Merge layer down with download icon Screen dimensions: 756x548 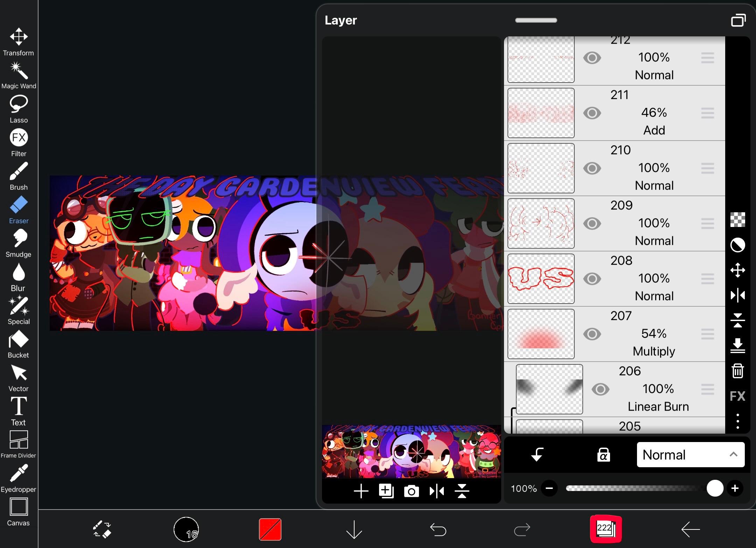(737, 346)
